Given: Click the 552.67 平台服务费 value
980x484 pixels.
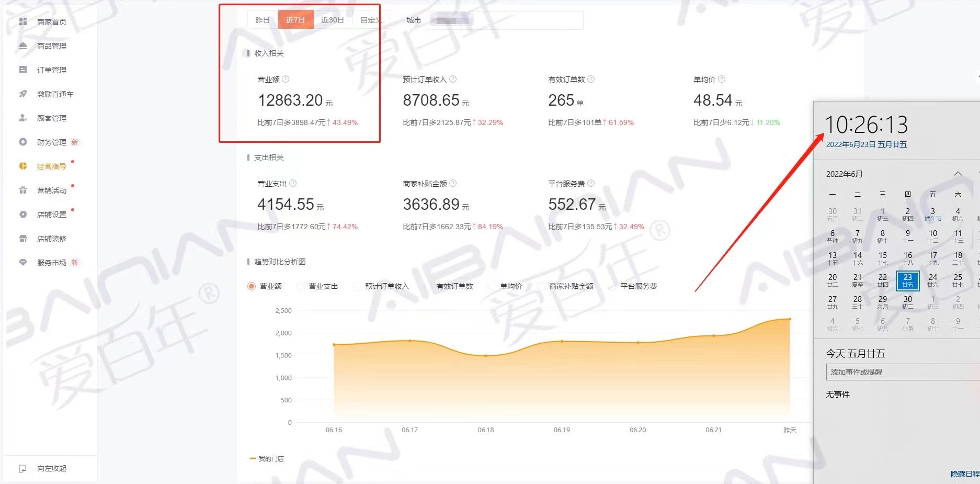Looking at the screenshot, I should [572, 204].
